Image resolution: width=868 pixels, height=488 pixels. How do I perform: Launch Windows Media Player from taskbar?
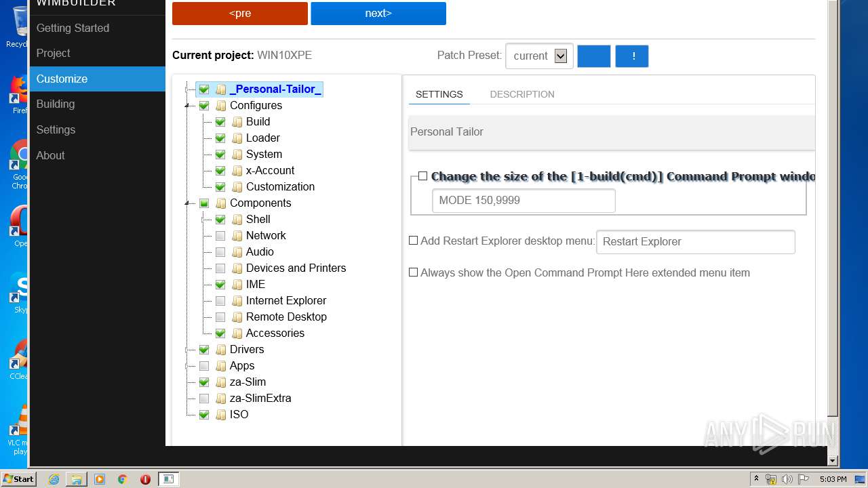pyautogui.click(x=100, y=479)
